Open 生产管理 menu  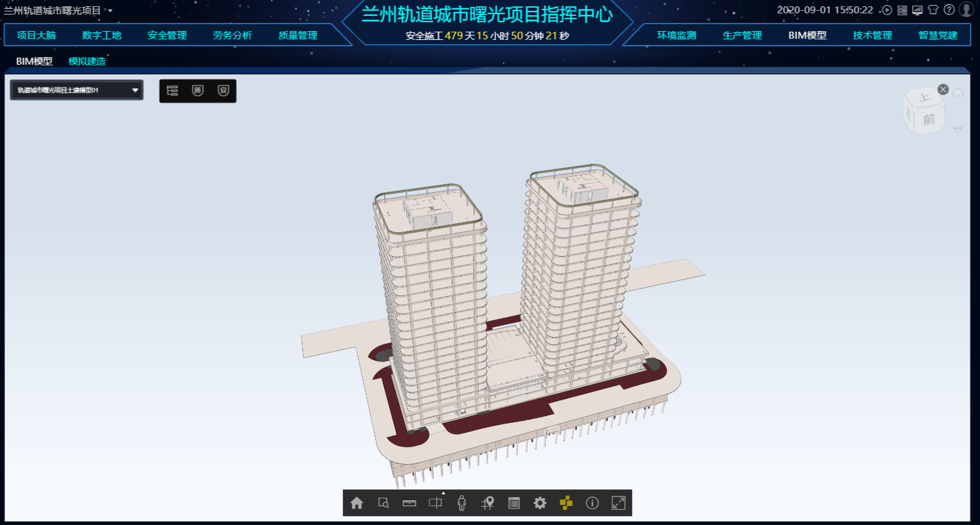pos(742,36)
